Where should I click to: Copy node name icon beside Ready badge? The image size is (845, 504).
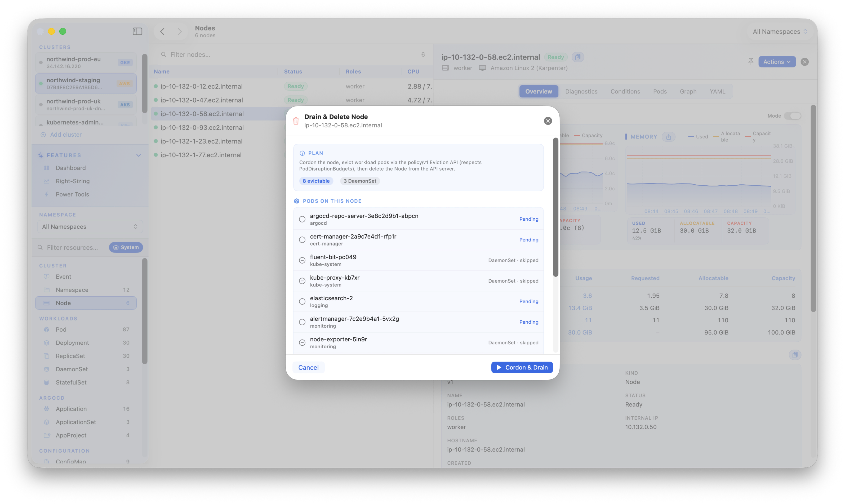(577, 57)
